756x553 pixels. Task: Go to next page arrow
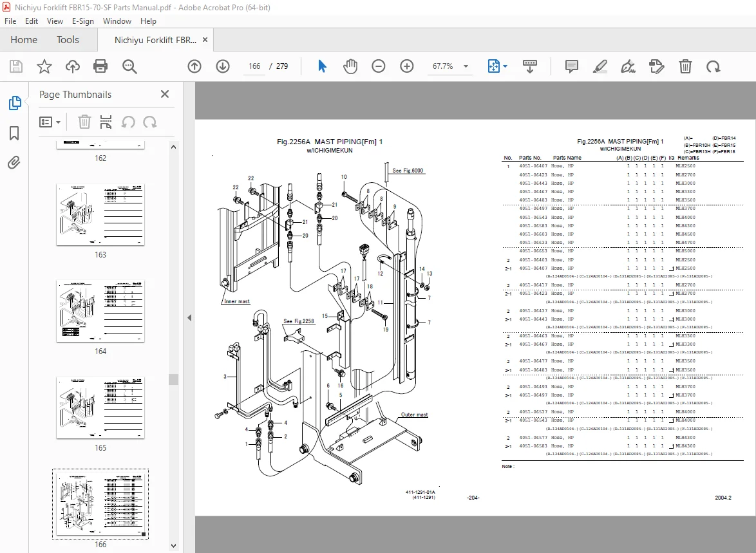click(x=222, y=66)
